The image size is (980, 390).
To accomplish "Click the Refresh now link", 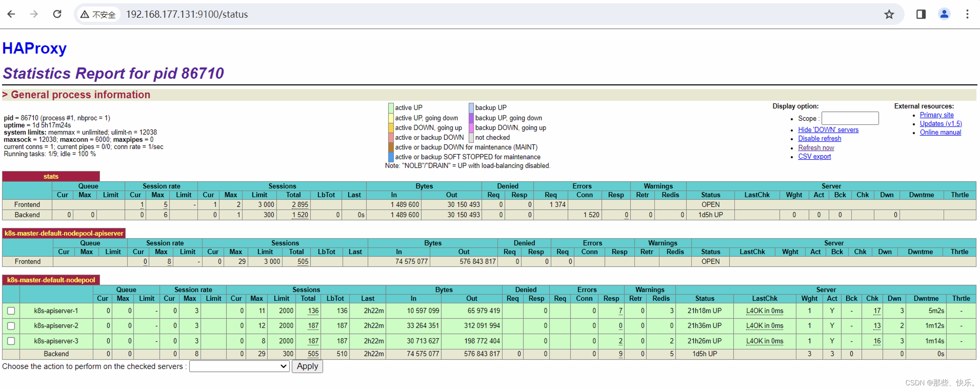I will [x=816, y=148].
